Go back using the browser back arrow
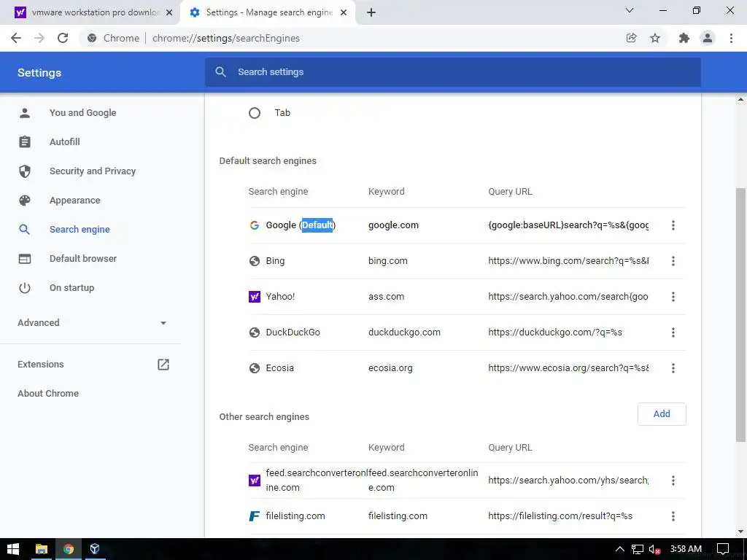Screen dimensions: 747x560 (x=16, y=38)
